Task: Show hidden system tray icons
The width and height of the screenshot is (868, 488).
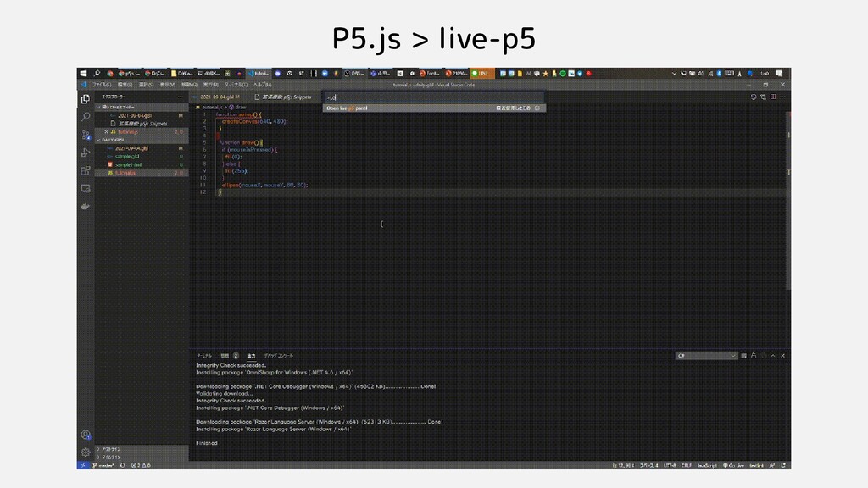Action: click(x=674, y=73)
